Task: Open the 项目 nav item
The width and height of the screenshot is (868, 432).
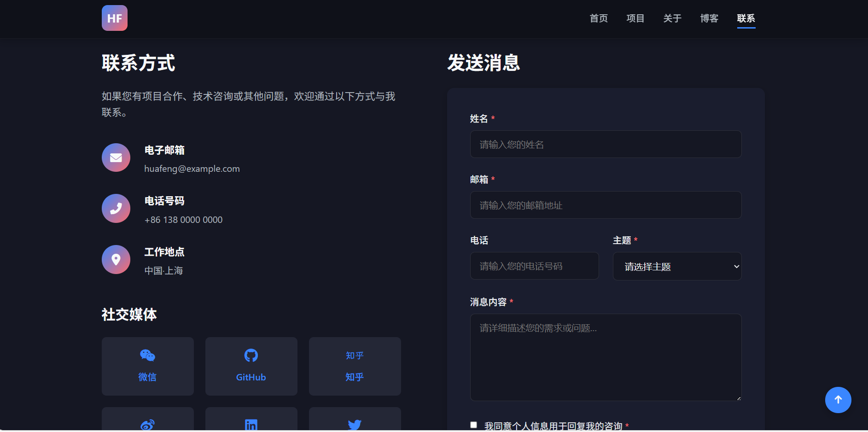Action: point(635,18)
